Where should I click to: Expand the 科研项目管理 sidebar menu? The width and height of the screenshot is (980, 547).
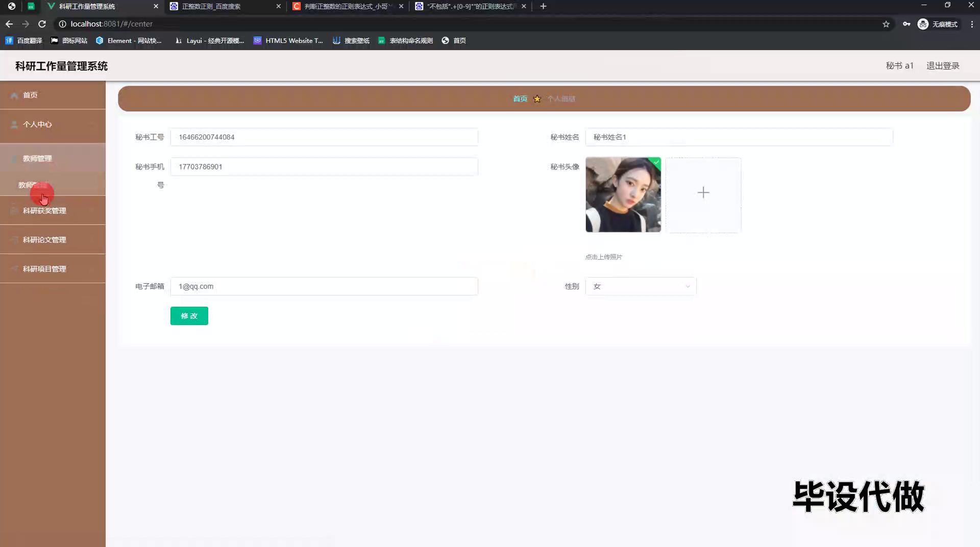44,269
